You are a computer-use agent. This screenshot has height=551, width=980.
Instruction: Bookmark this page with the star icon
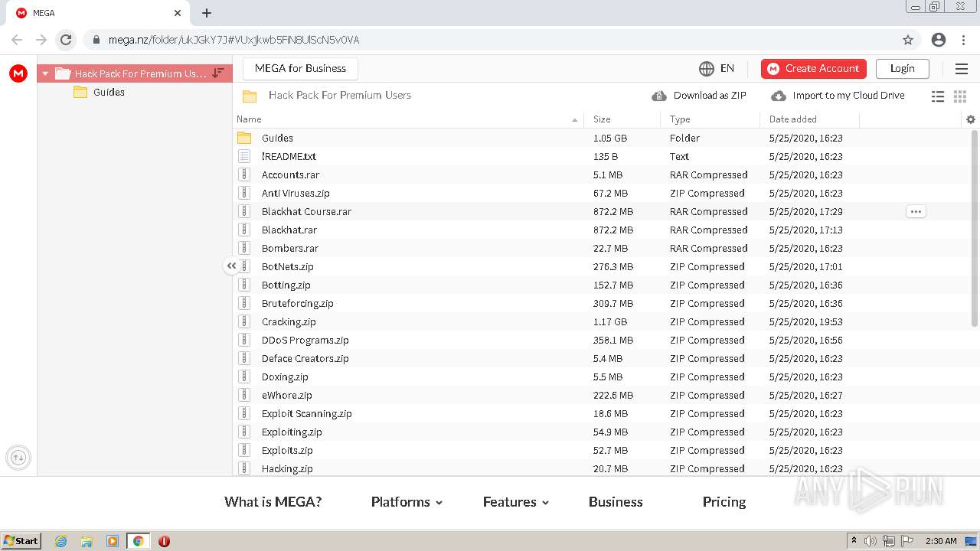click(x=908, y=40)
